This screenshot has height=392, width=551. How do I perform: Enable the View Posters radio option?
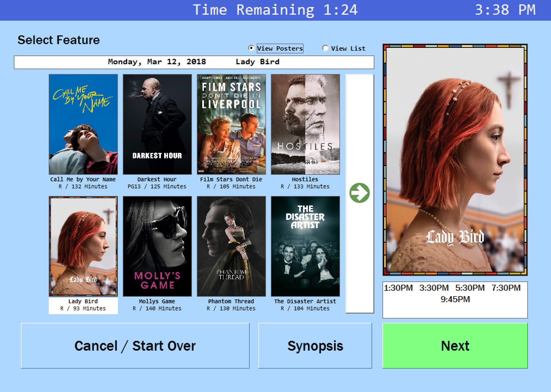point(252,48)
